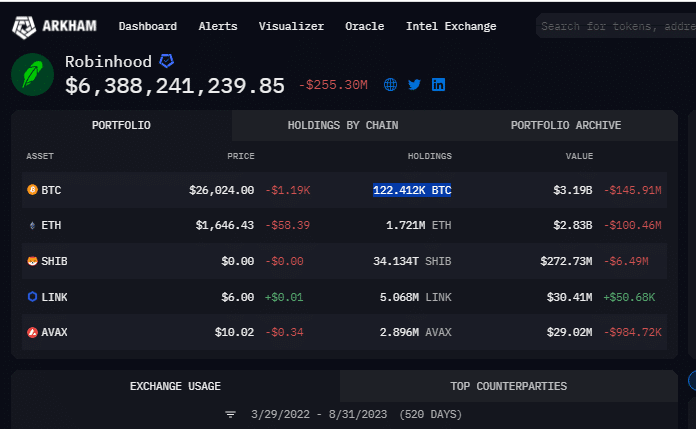696x429 pixels.
Task: Switch to PORTFOLIO ARCHIVE tab
Action: [x=566, y=125]
